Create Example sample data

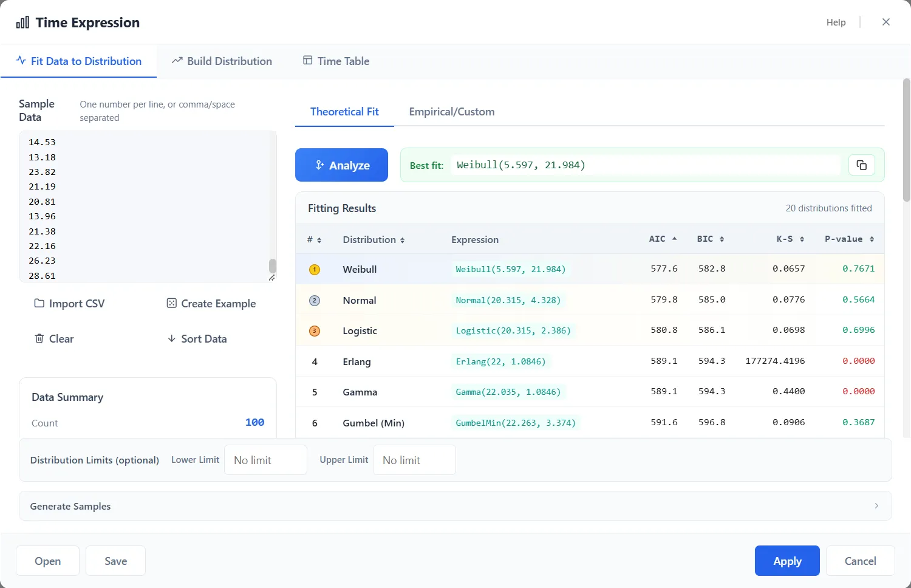(211, 304)
